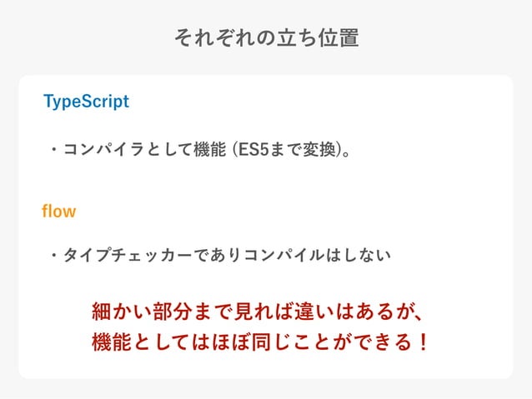Click the bullet dot before タイプチェッカー
The image size is (532, 399).
tap(53, 255)
